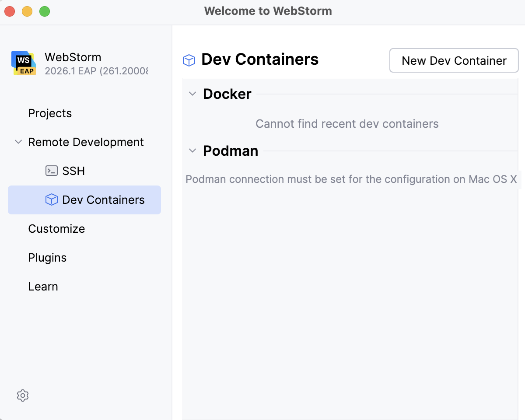This screenshot has height=420, width=525.
Task: Open the Customize tab
Action: point(56,228)
